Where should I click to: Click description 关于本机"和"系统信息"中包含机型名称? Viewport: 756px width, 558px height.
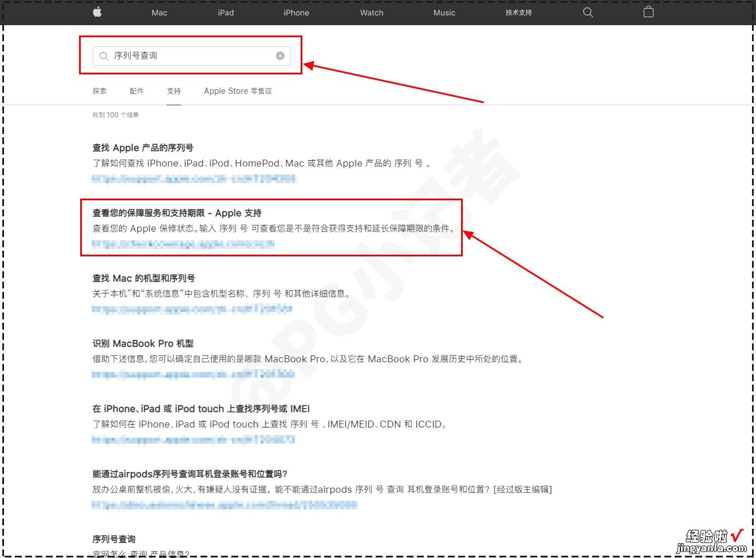pos(221,294)
